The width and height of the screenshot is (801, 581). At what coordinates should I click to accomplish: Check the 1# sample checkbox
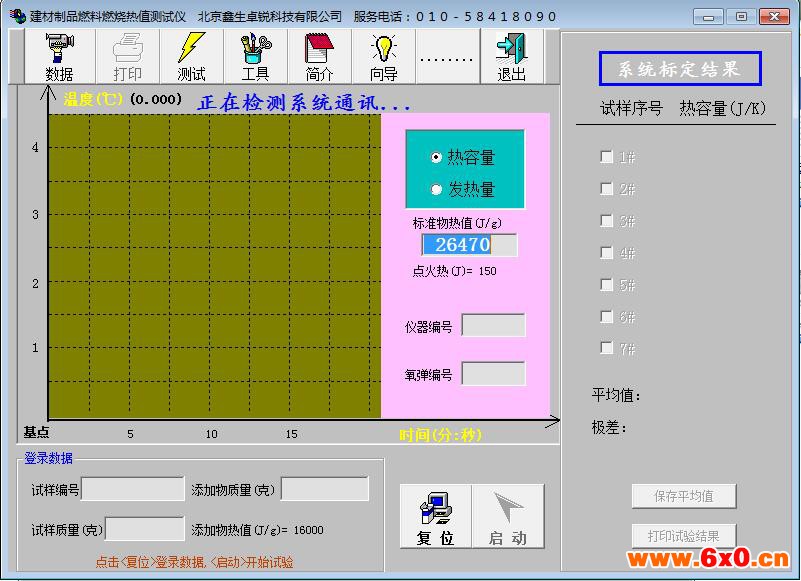coord(606,157)
